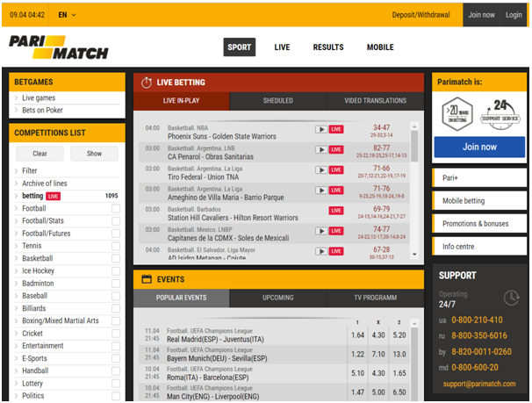
Task: Expand the Filter item in competitions list
Action: [x=30, y=170]
